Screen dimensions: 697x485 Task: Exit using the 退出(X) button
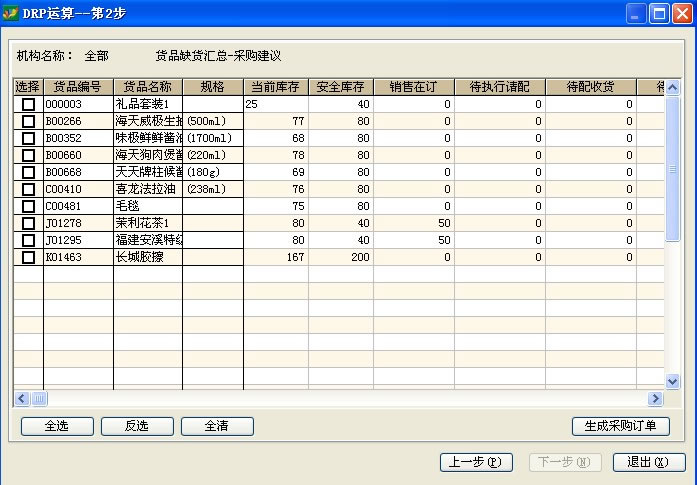tap(648, 462)
